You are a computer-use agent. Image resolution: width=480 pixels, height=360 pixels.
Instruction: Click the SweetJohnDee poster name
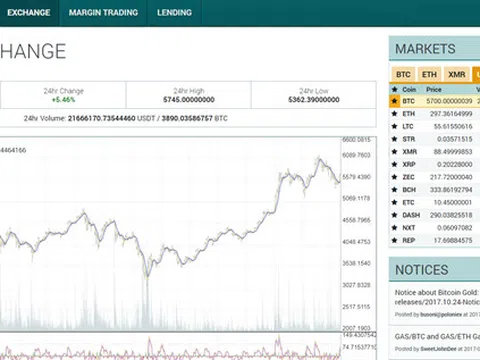438,349
